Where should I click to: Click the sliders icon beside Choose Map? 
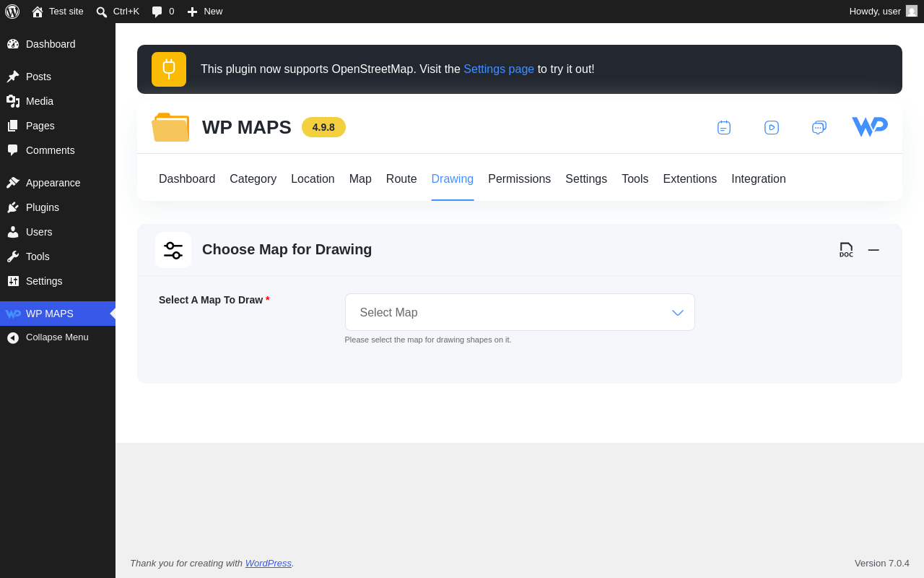[173, 250]
